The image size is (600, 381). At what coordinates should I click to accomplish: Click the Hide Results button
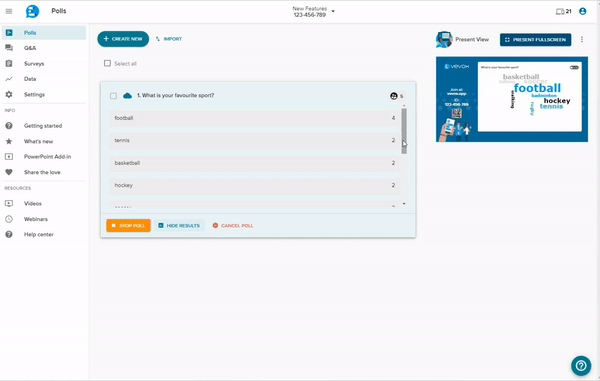[x=179, y=226]
